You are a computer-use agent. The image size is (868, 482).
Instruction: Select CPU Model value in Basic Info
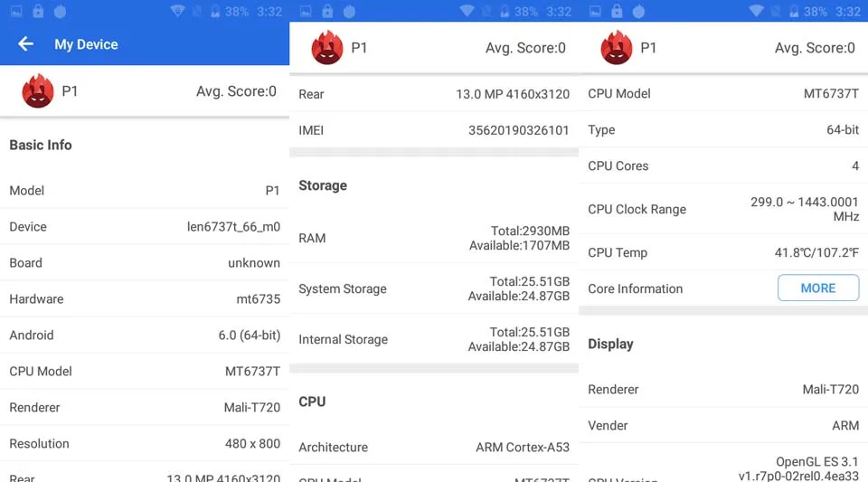252,372
